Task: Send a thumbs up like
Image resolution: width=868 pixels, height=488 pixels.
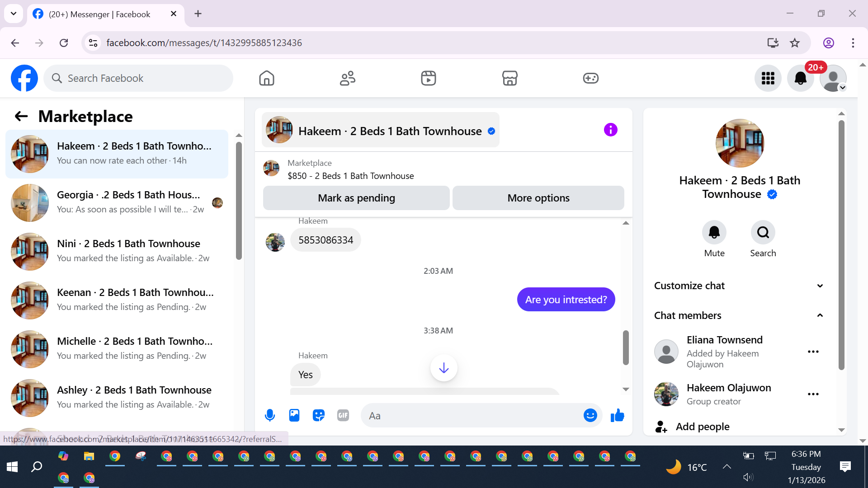Action: click(x=618, y=415)
